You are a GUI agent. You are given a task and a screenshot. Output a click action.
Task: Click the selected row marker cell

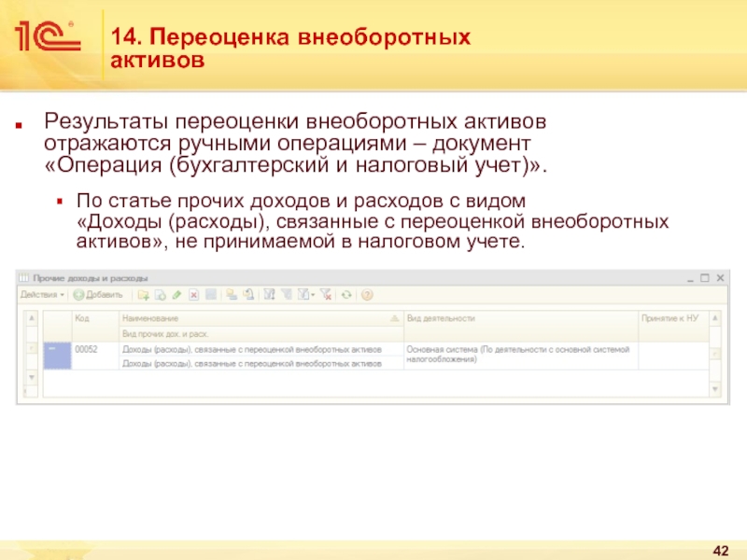57,356
